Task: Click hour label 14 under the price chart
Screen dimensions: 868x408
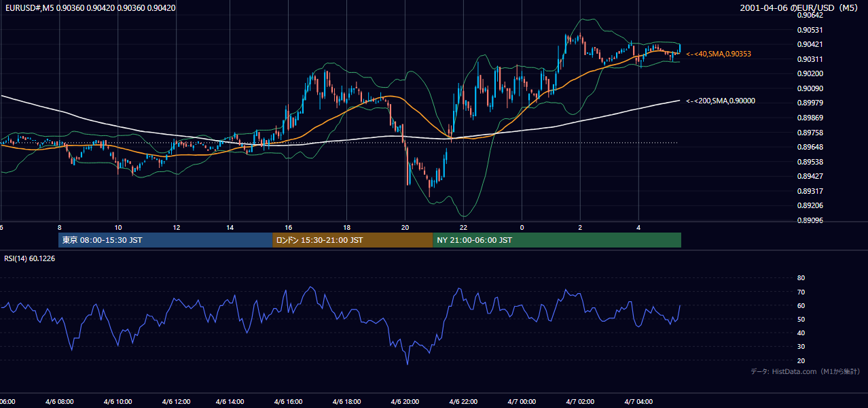Action: click(230, 227)
